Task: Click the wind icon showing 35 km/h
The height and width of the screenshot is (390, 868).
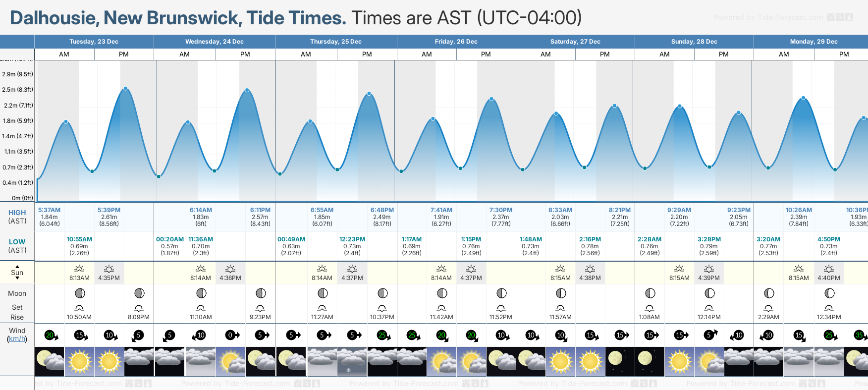Action: [860, 335]
